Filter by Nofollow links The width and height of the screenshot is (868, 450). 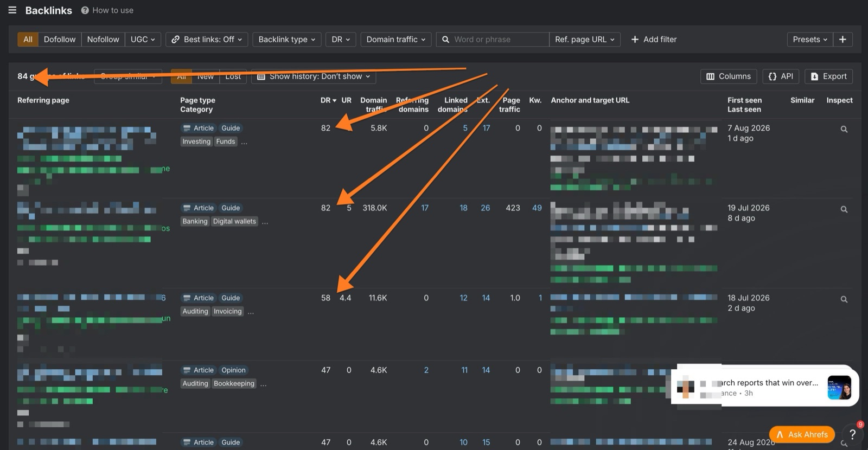pyautogui.click(x=103, y=40)
